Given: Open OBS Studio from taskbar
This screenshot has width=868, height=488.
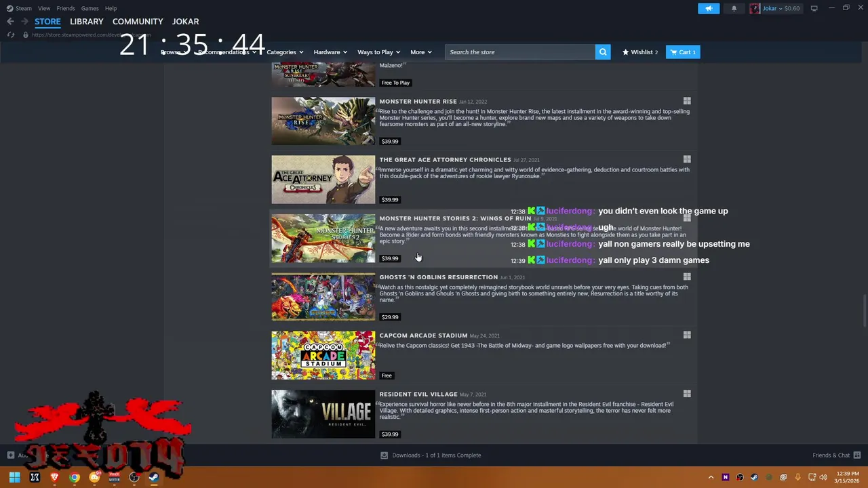Looking at the screenshot, I should pyautogui.click(x=134, y=477).
